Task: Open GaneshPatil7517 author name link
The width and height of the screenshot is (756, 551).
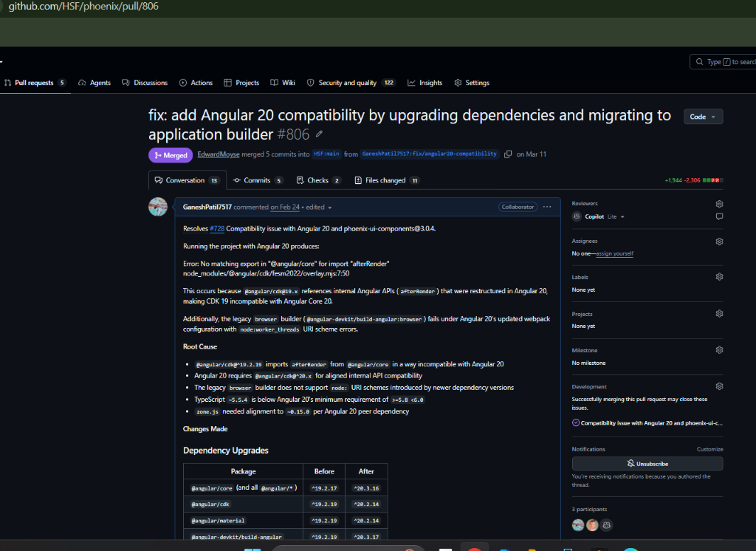Action: 207,207
